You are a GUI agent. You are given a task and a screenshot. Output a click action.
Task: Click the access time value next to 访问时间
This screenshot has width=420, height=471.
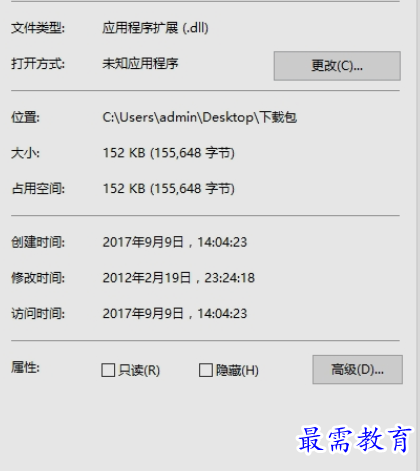point(175,313)
